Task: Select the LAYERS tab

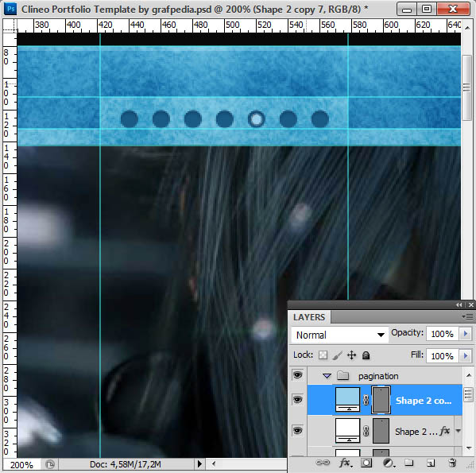Action: pos(309,317)
